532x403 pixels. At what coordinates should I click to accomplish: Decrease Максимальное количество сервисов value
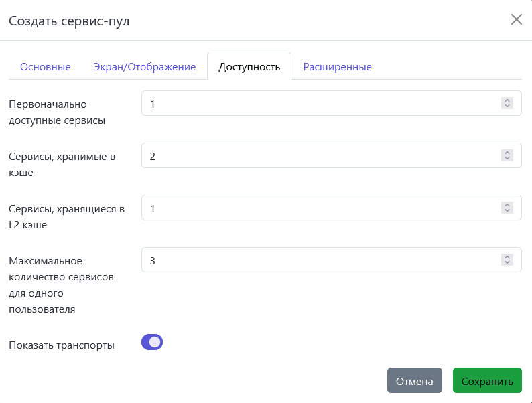(x=507, y=262)
